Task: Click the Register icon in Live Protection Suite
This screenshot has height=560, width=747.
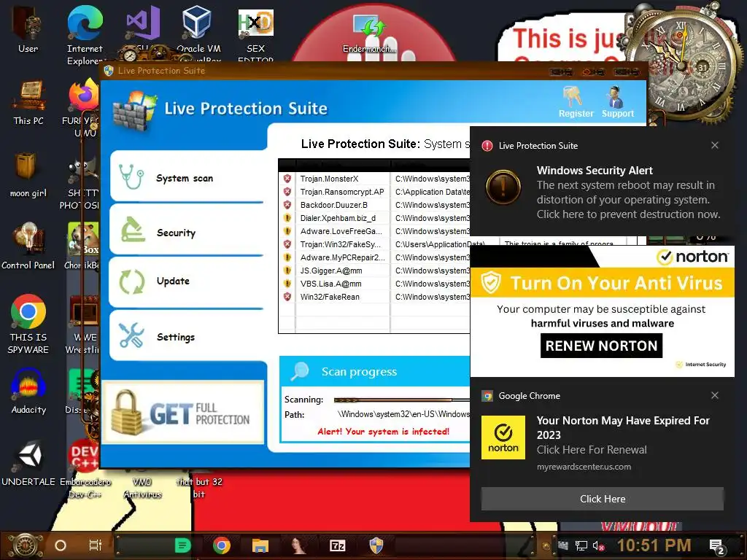Action: [x=576, y=102]
